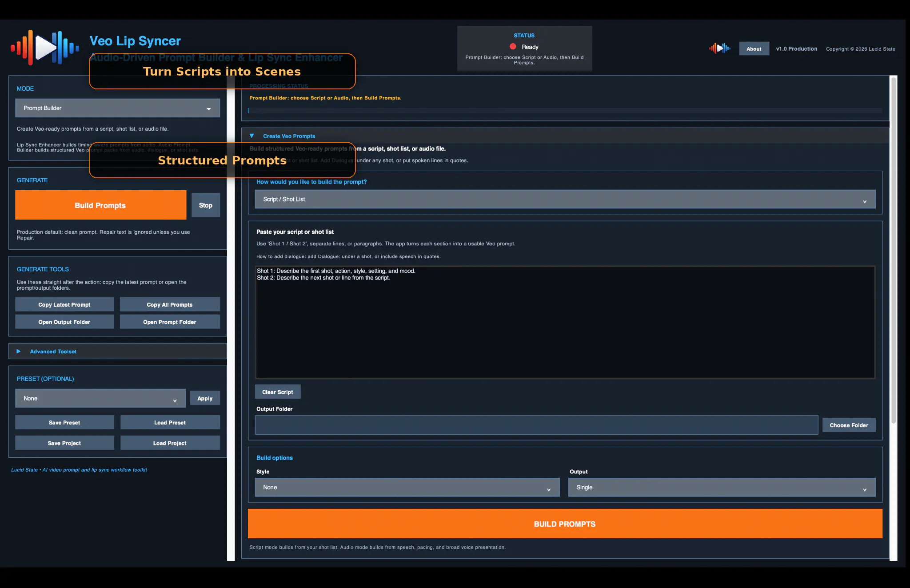
Task: Click the 'Script mode builds from your shot list' note
Action: 377,547
